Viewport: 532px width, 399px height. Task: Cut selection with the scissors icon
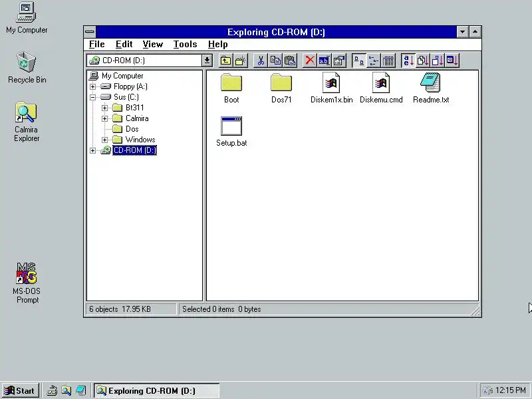tap(261, 61)
